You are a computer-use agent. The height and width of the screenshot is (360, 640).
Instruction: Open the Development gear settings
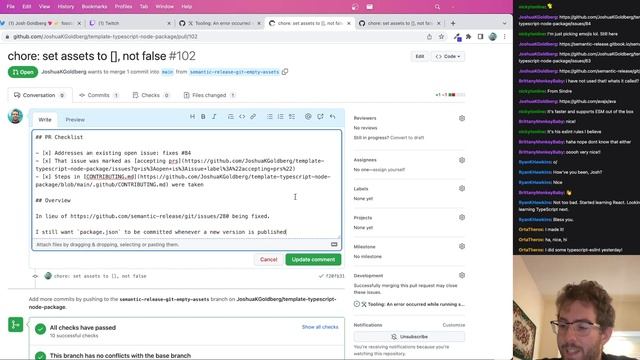[462, 276]
